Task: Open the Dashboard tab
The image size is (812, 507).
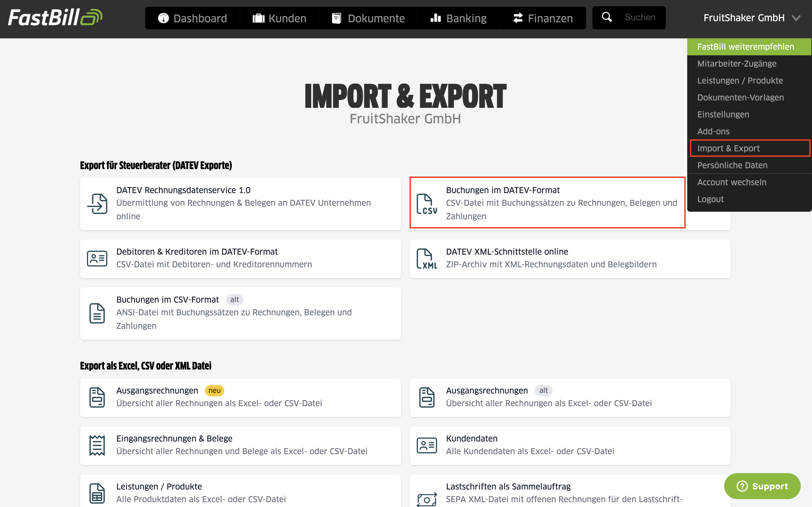Action: 193,18
